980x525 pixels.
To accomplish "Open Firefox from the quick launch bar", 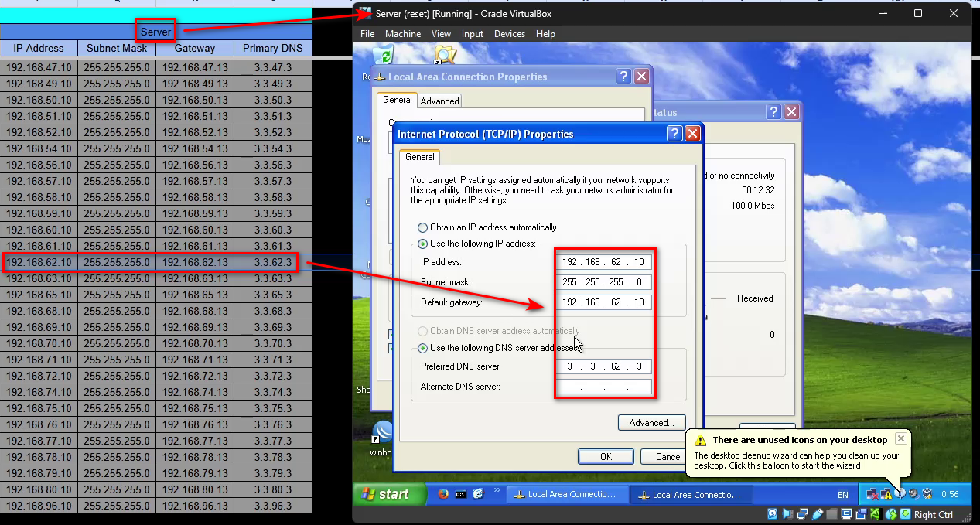I will coord(442,494).
